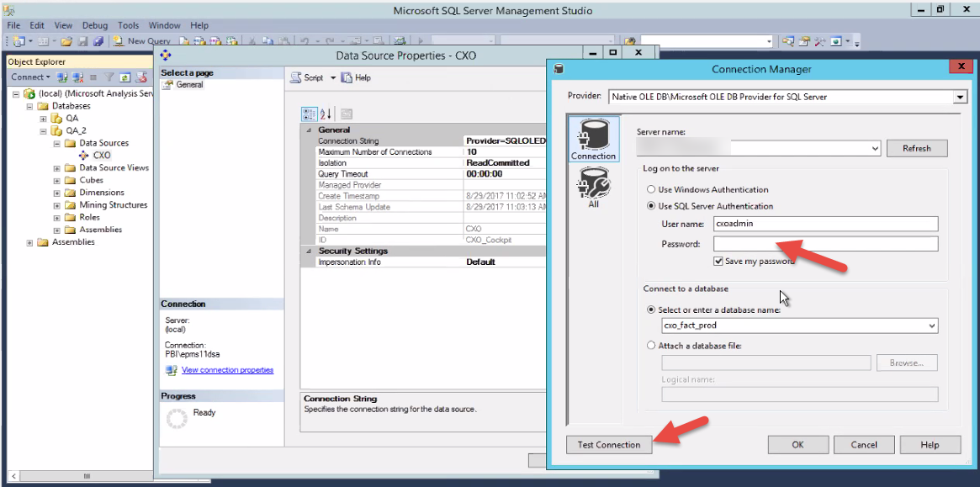Select the Maximum Number of Connections row

[x=432, y=152]
